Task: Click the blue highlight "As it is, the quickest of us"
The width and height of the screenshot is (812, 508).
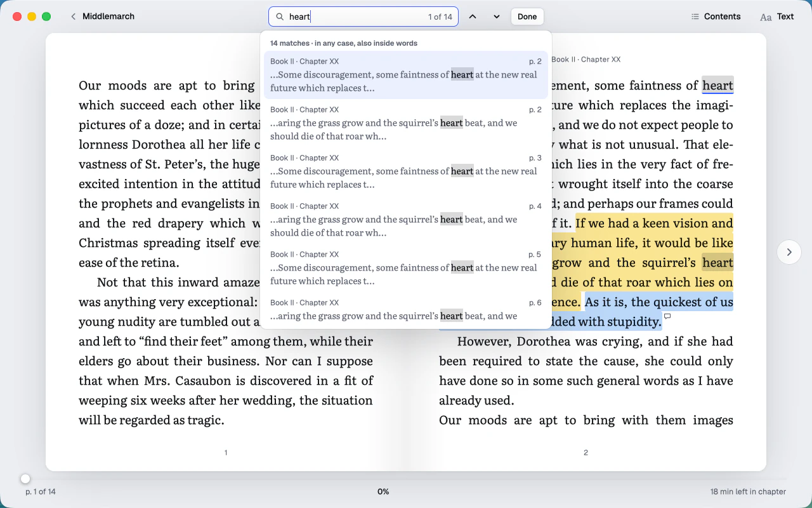Action: coord(659,302)
